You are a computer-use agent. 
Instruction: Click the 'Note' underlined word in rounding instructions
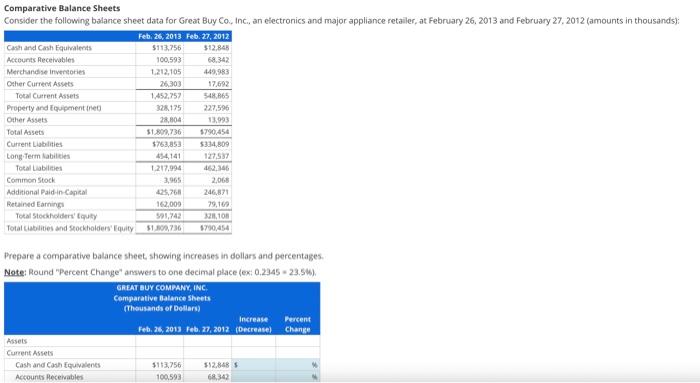15,272
